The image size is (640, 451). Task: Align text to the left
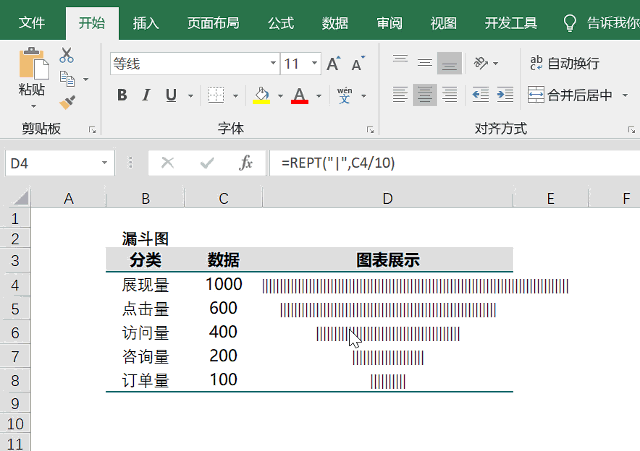[x=400, y=95]
